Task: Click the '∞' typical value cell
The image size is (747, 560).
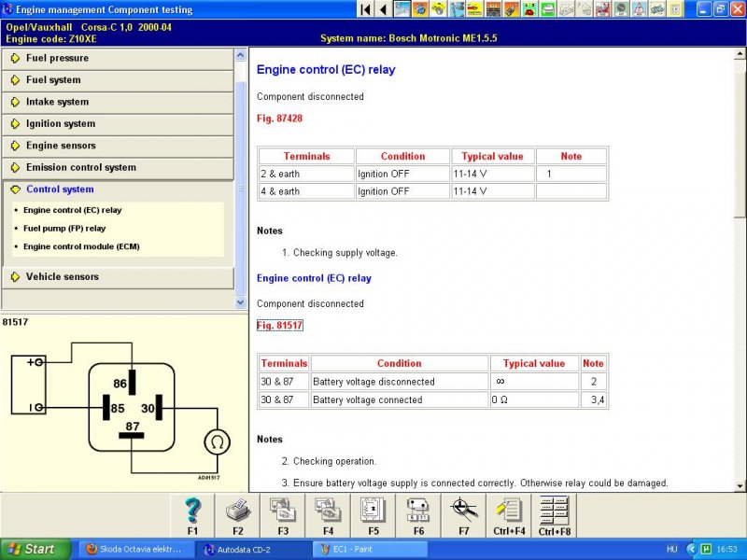Action: [x=534, y=382]
